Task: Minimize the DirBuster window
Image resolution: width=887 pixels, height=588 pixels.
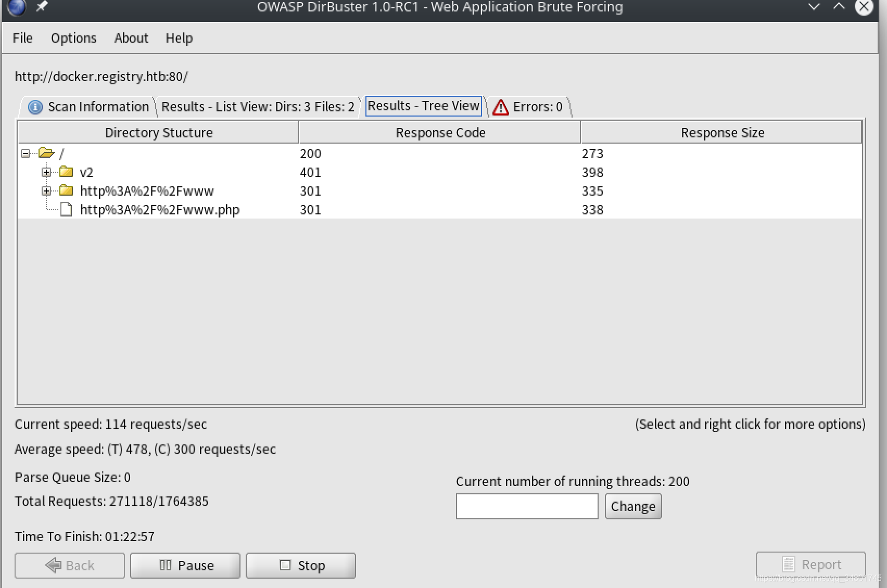Action: (814, 7)
